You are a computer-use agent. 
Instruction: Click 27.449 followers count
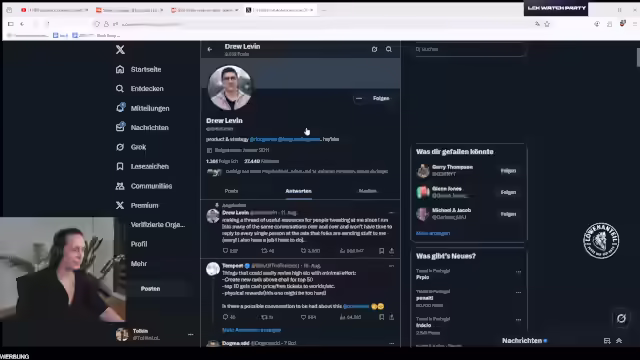261,161
